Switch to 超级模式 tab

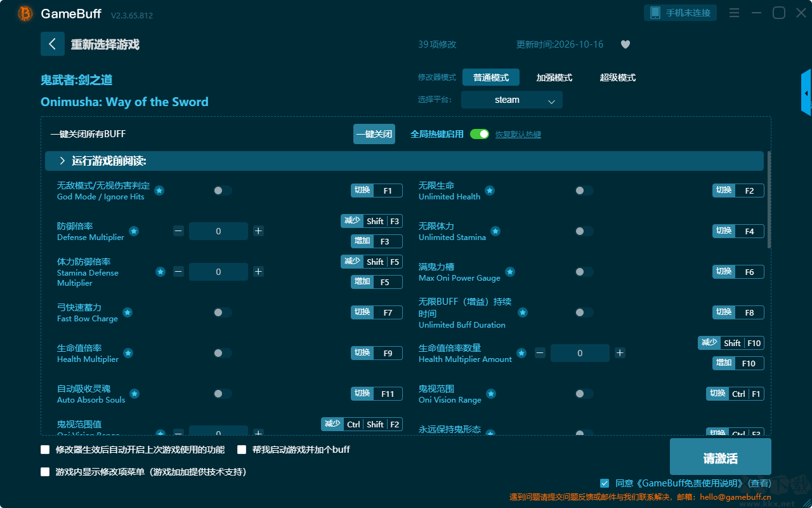click(x=618, y=77)
